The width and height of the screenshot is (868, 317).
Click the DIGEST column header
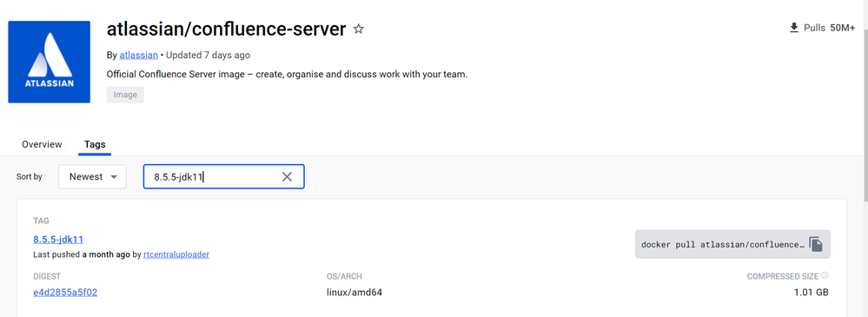[x=47, y=276]
